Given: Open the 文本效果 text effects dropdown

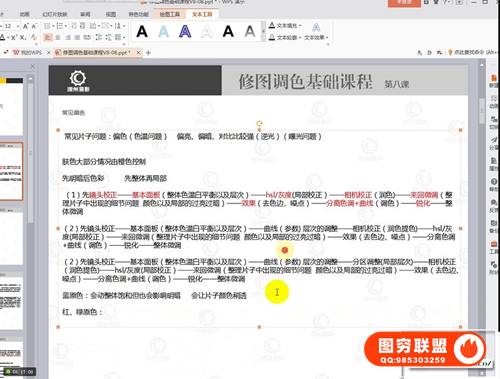Looking at the screenshot, I should (316, 37).
